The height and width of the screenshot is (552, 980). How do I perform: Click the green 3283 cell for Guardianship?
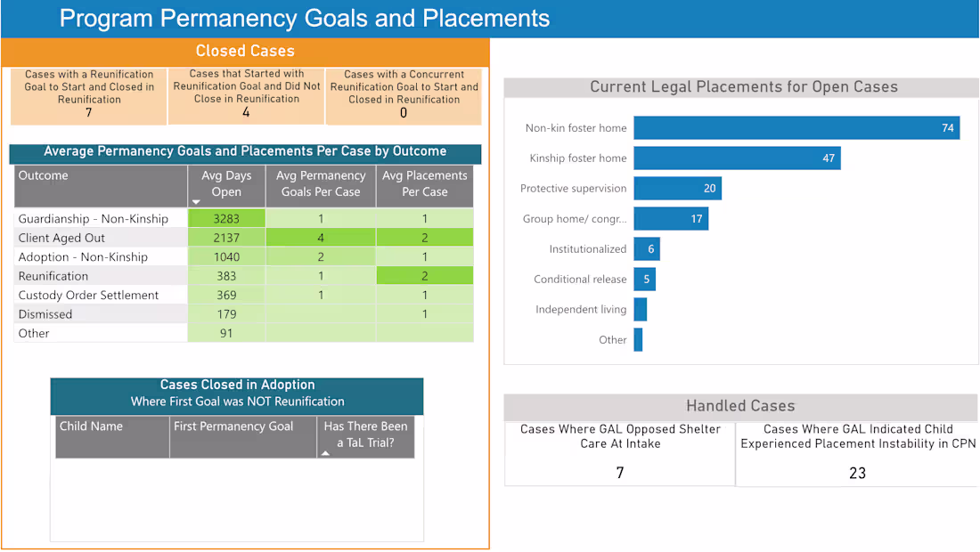click(x=226, y=218)
